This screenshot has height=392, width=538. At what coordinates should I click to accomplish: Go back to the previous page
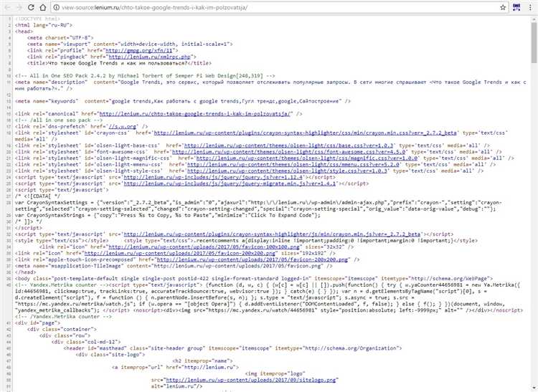coord(8,7)
